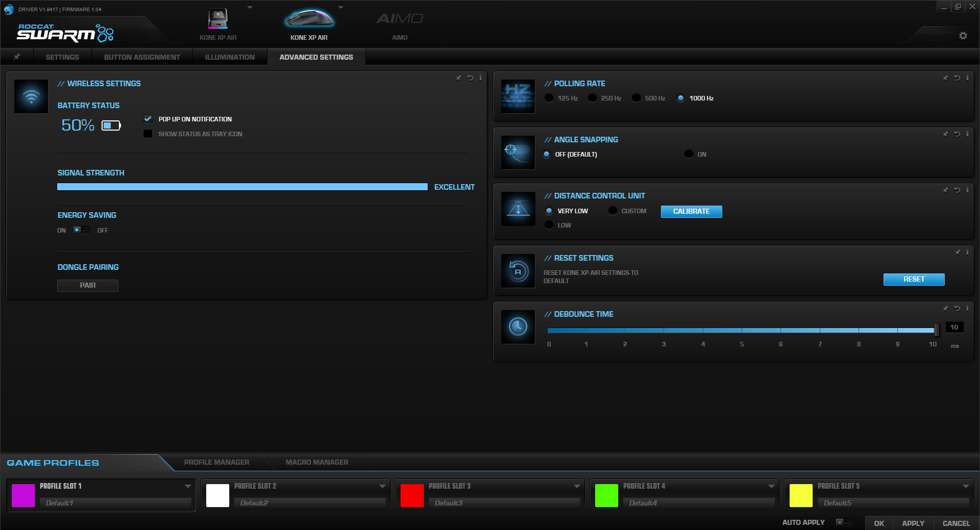Reset Angle Snapping via undo icon
Screen dimensions: 980x530
[957, 134]
